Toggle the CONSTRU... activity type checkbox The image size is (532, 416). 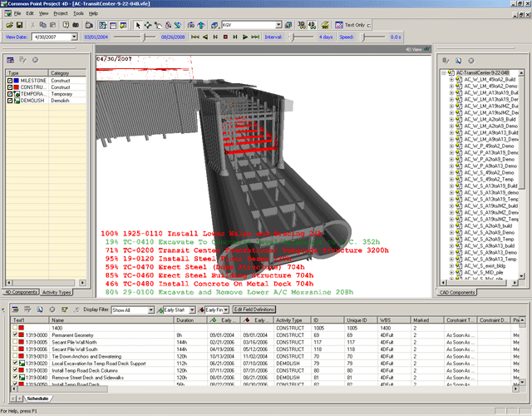point(10,87)
